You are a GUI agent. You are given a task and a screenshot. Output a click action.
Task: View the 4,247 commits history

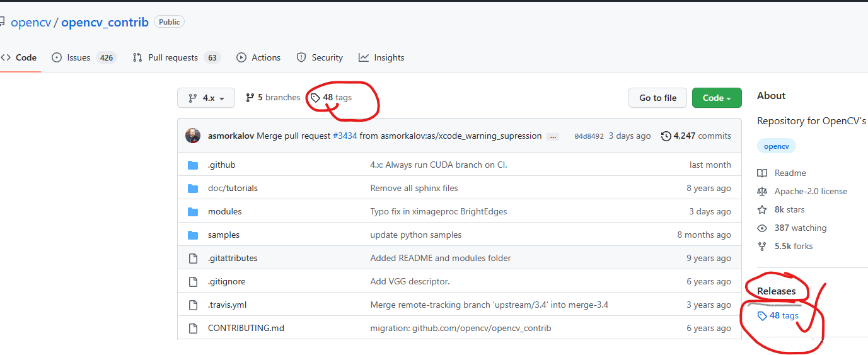coord(696,136)
